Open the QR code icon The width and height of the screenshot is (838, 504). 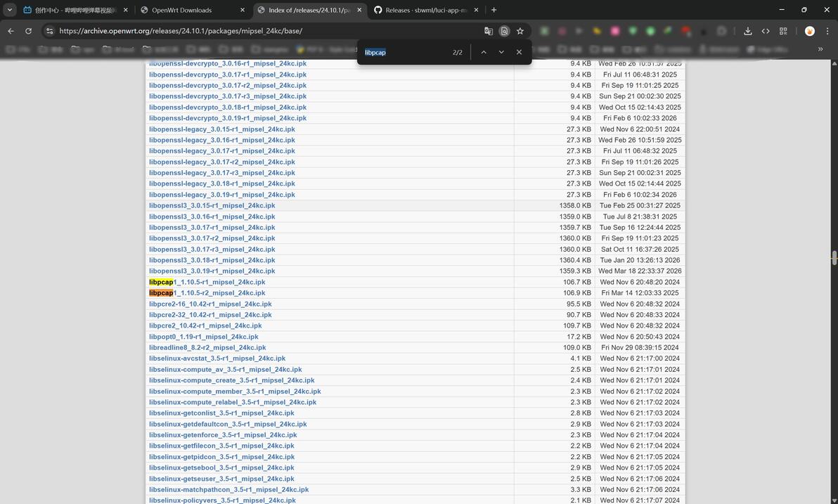pos(783,31)
